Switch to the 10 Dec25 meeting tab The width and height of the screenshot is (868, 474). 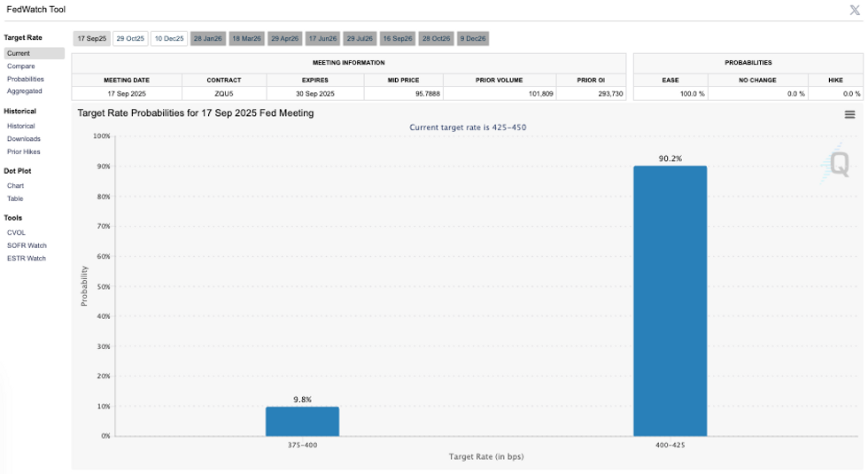pos(168,39)
